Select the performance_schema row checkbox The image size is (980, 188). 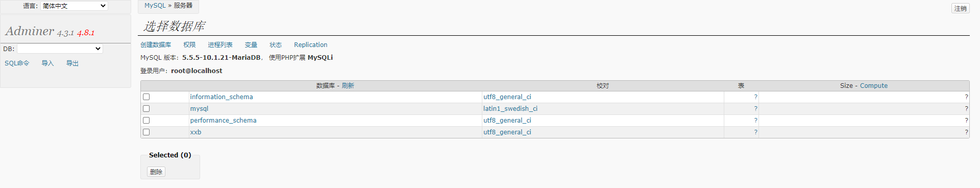click(x=146, y=121)
